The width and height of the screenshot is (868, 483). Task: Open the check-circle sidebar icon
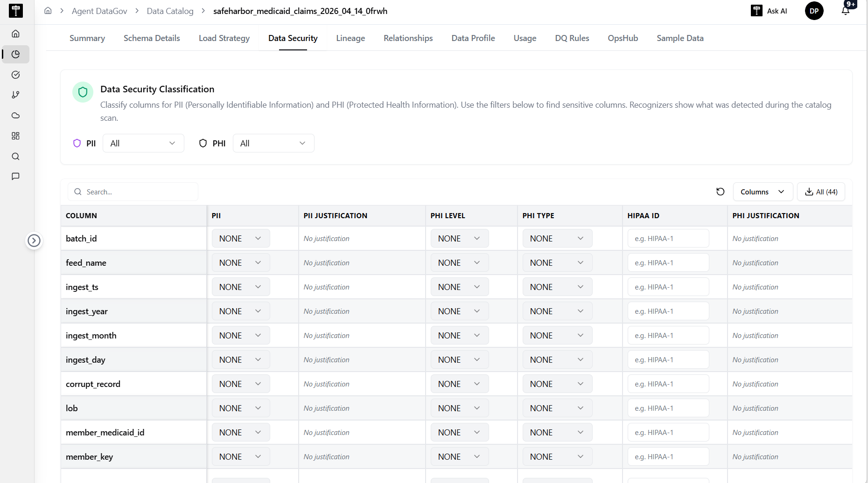pos(15,75)
